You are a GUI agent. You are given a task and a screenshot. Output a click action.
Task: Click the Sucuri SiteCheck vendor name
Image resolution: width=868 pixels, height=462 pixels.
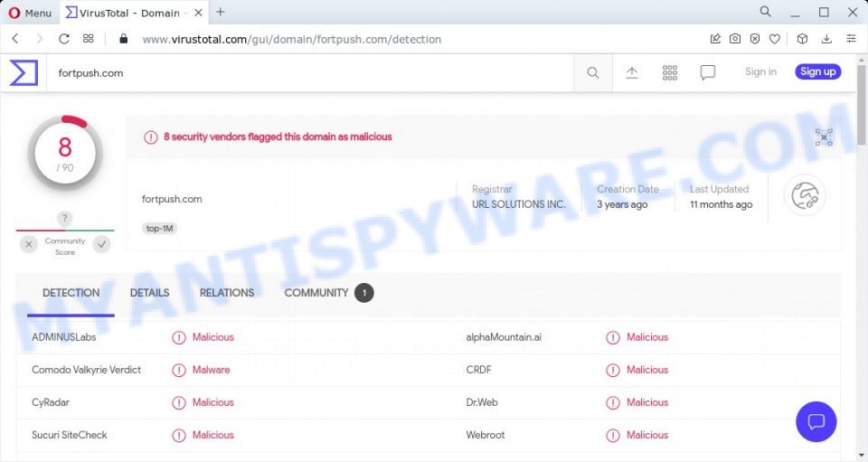(x=70, y=435)
